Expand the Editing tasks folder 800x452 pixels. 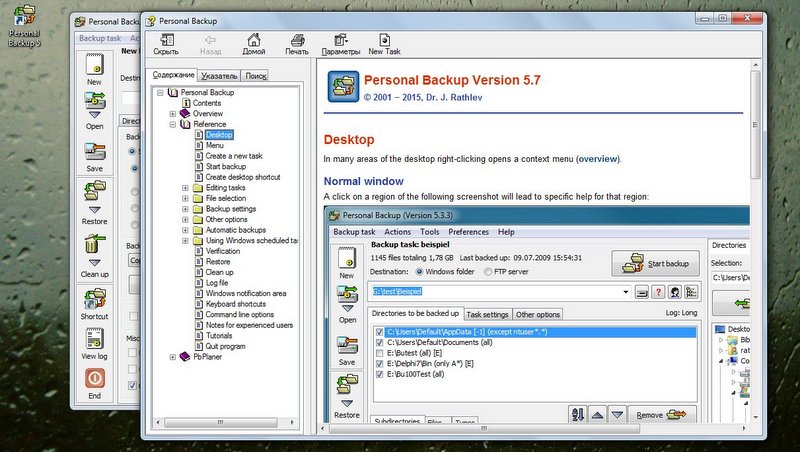pyautogui.click(x=185, y=188)
